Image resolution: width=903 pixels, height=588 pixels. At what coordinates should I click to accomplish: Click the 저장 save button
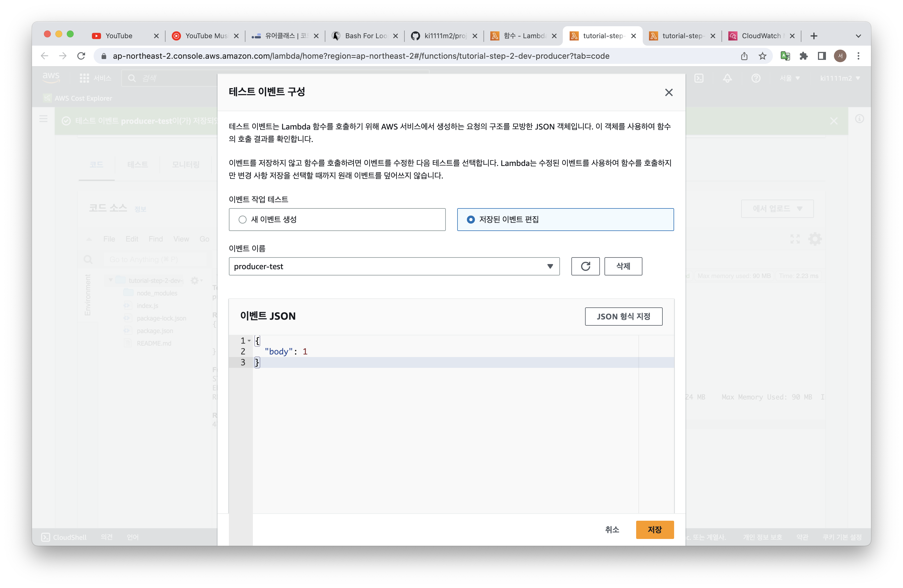654,530
